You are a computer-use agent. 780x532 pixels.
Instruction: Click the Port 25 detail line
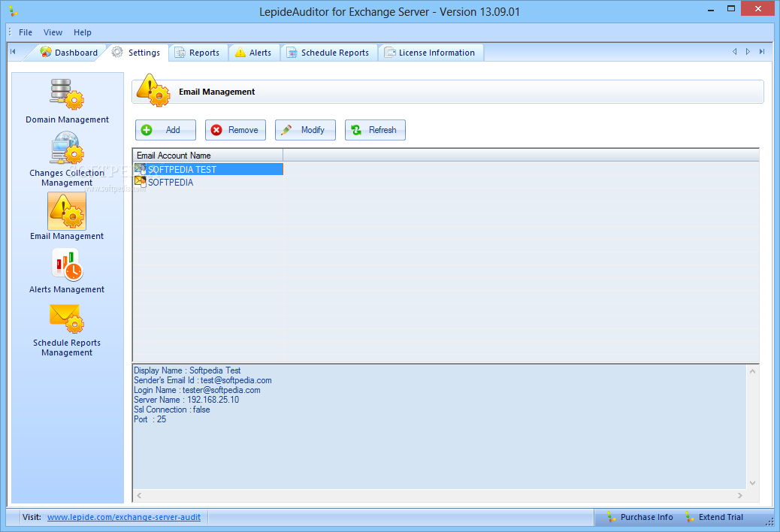(150, 419)
